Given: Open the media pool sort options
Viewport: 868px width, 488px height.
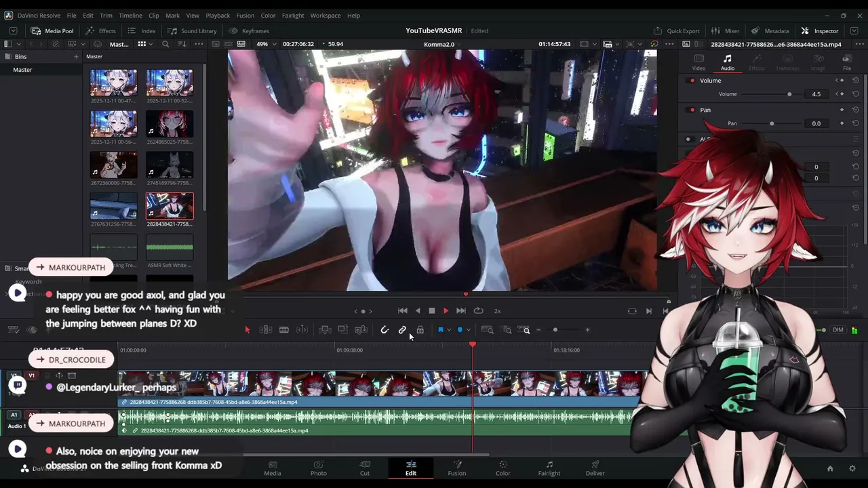Looking at the screenshot, I should 182,44.
